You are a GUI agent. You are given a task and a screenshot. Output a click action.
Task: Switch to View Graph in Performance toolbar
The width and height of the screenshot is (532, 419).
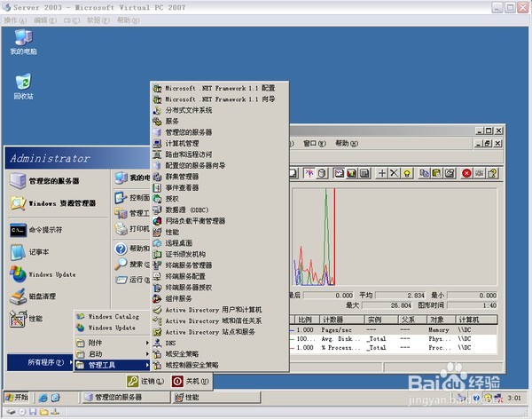coord(339,173)
